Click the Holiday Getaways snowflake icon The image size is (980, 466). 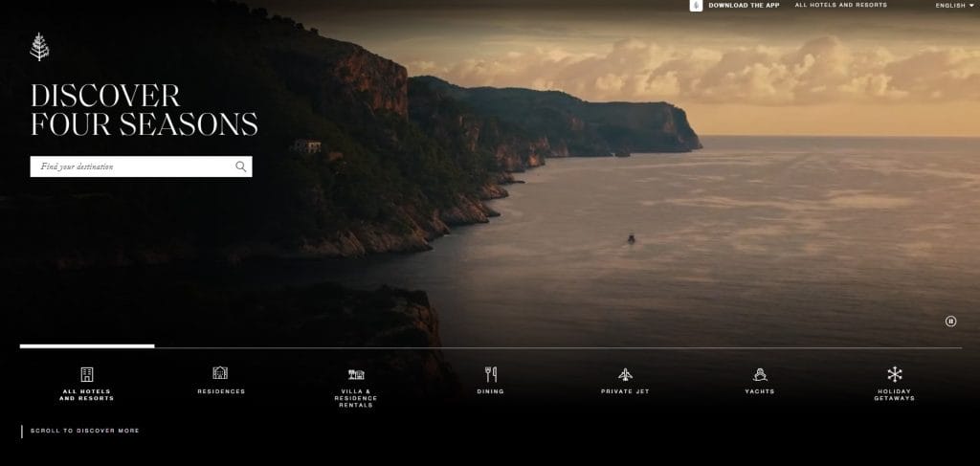[x=895, y=374]
